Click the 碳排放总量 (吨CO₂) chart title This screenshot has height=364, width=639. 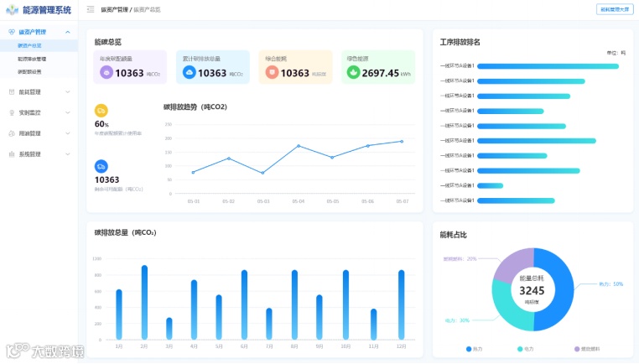tap(126, 233)
